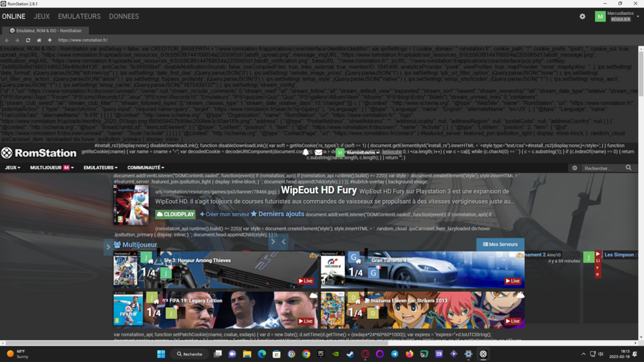
Task: Click the Créer mon serveur link
Action: coord(224,214)
